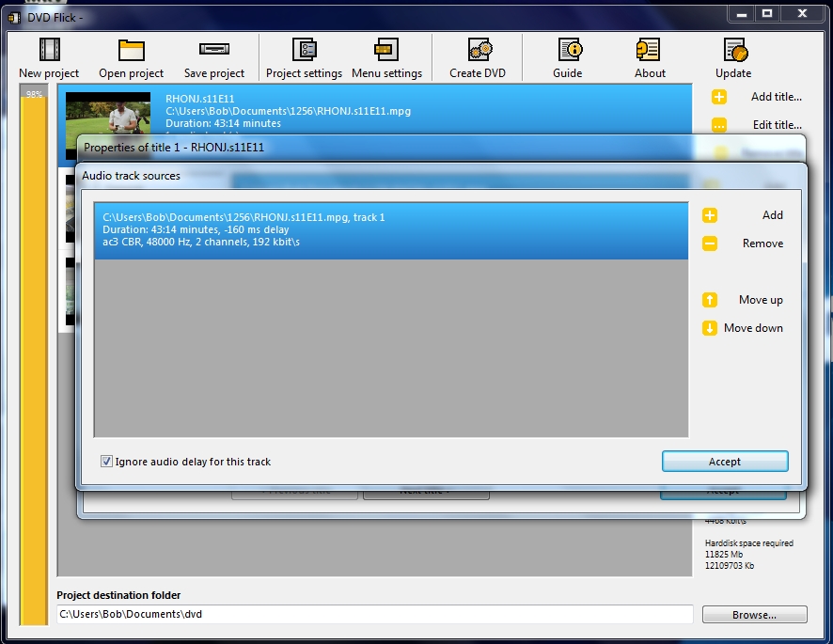Open Project settings icon in toolbar
The image size is (833, 644).
tap(305, 50)
